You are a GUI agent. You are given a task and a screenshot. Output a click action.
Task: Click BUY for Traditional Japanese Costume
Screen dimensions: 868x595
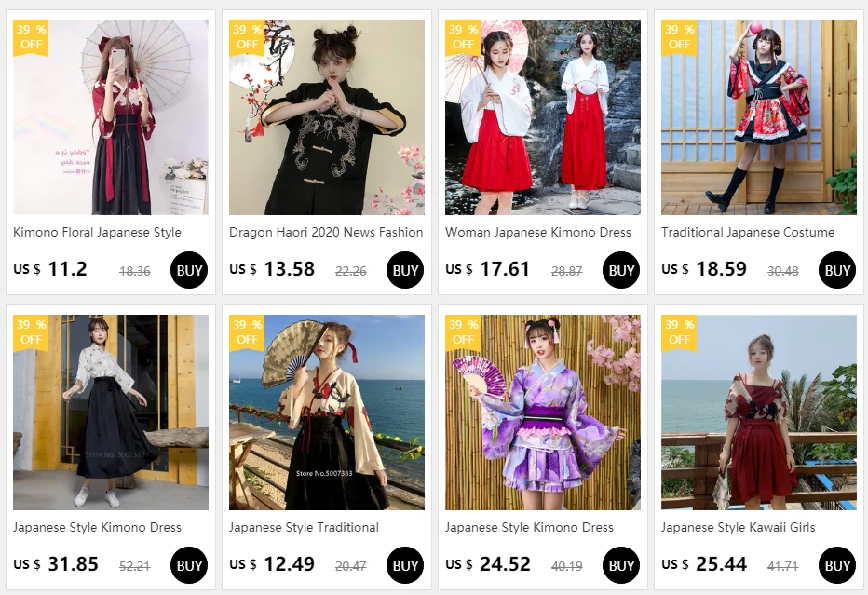pyautogui.click(x=837, y=270)
